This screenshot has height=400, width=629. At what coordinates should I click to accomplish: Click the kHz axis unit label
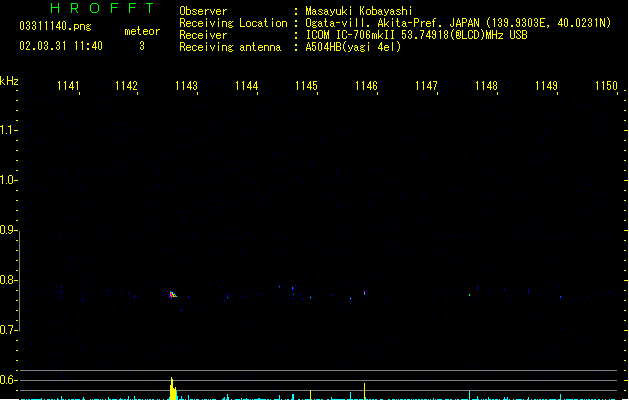click(x=9, y=81)
